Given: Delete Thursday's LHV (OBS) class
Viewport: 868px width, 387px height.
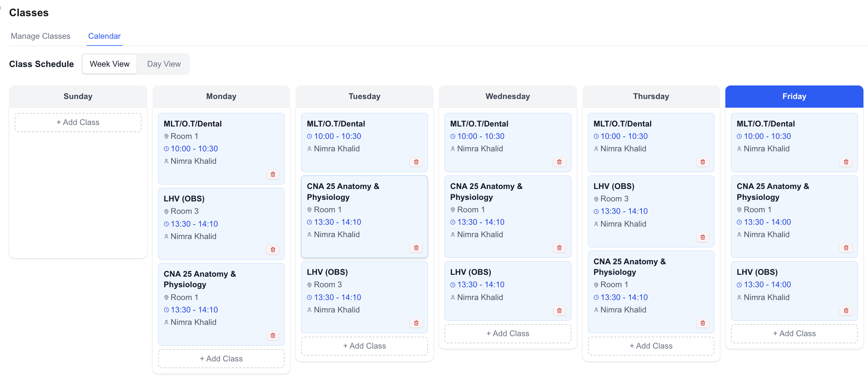Looking at the screenshot, I should pos(703,237).
